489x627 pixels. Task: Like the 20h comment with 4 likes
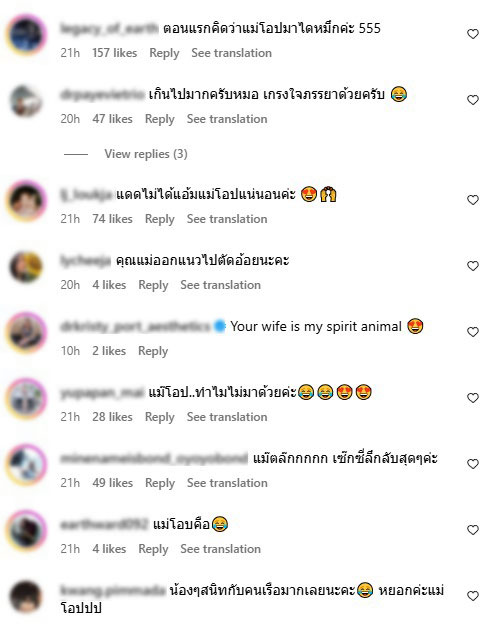coord(473,266)
